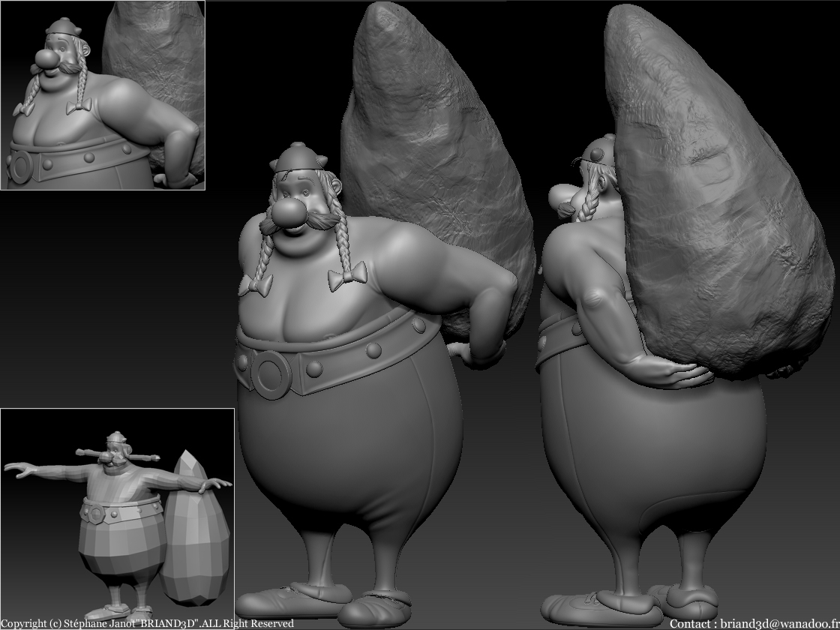Click the copyright Stéphane Janot BRIAND3D text

click(x=147, y=623)
